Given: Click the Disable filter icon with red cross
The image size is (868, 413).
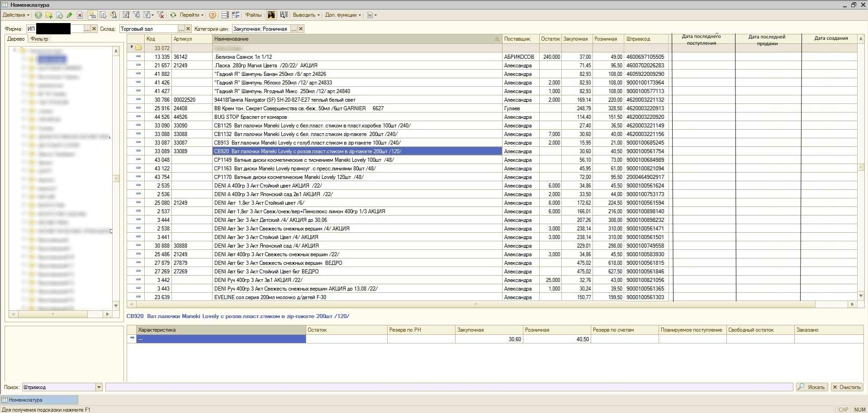Looking at the screenshot, I should pyautogui.click(x=160, y=15).
